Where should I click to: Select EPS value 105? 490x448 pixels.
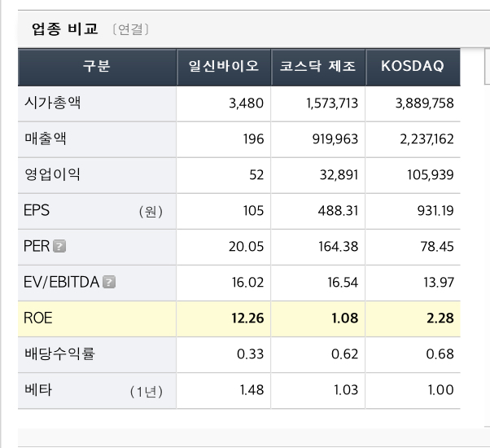[254, 211]
